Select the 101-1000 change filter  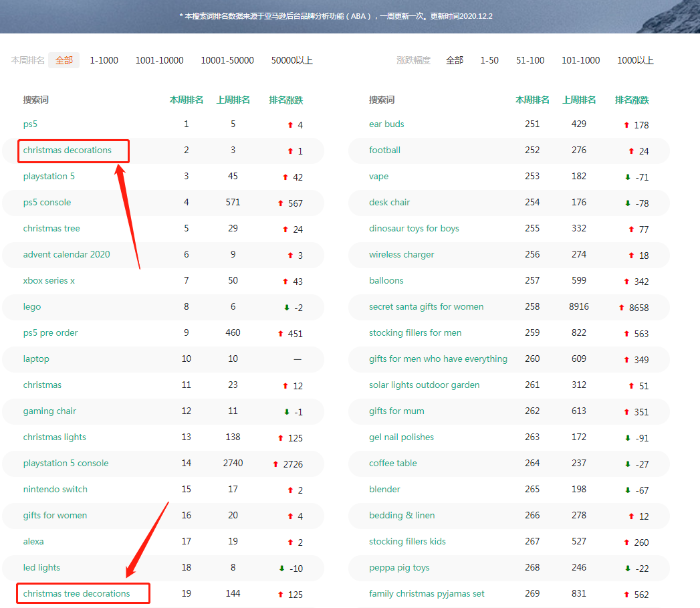click(x=580, y=60)
